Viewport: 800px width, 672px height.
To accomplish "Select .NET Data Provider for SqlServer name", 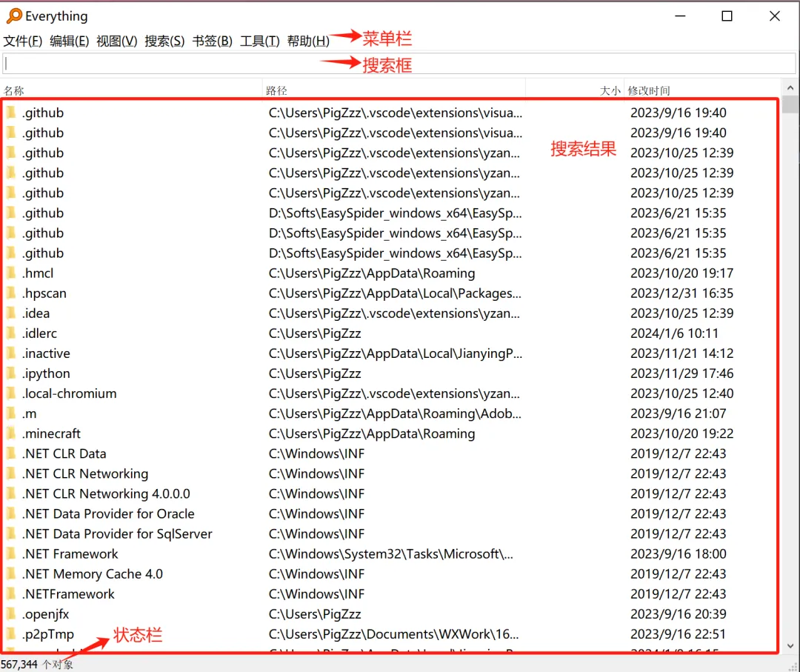I will coord(117,533).
